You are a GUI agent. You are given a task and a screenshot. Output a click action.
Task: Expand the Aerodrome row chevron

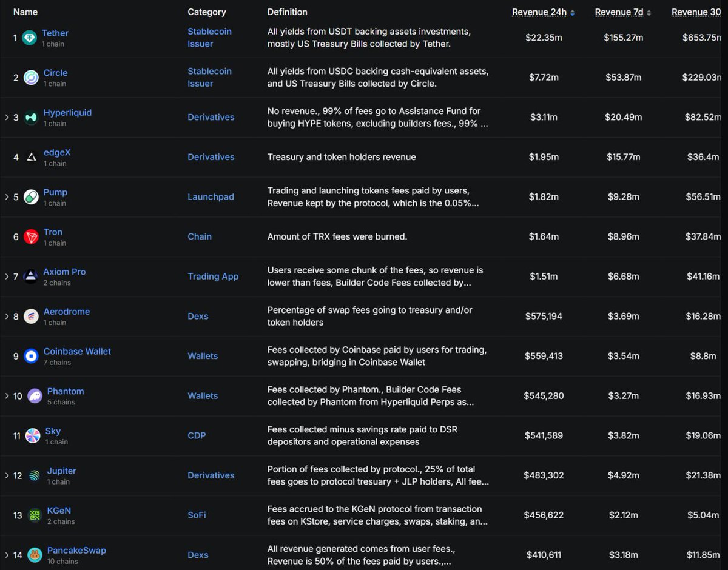(x=7, y=316)
